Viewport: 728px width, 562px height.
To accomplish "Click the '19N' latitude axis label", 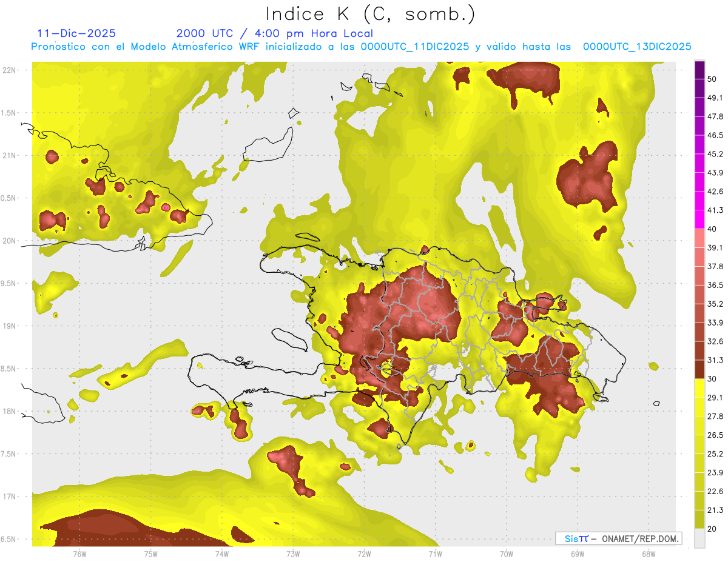I will coord(8,326).
